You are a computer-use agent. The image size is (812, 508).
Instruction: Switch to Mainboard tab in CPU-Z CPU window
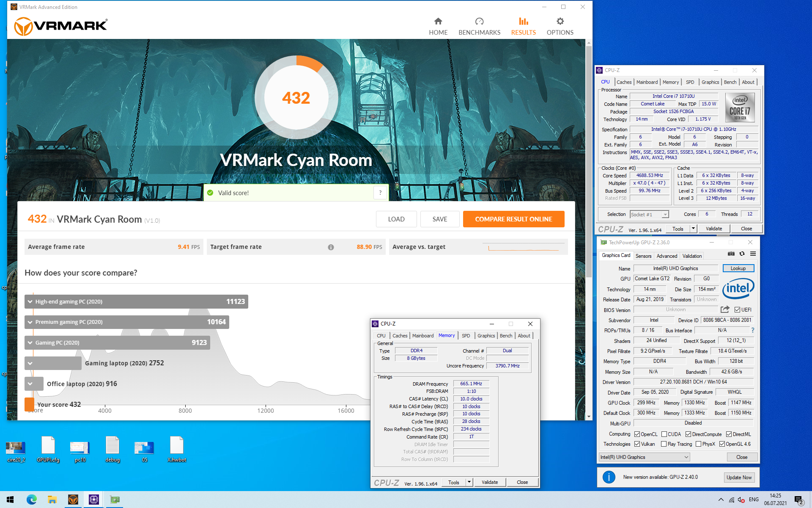pos(647,82)
